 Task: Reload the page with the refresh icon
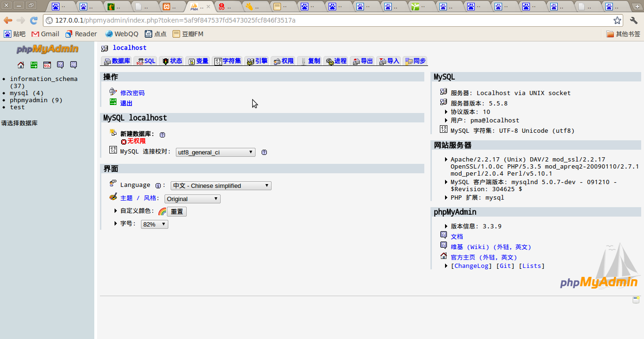click(x=34, y=20)
